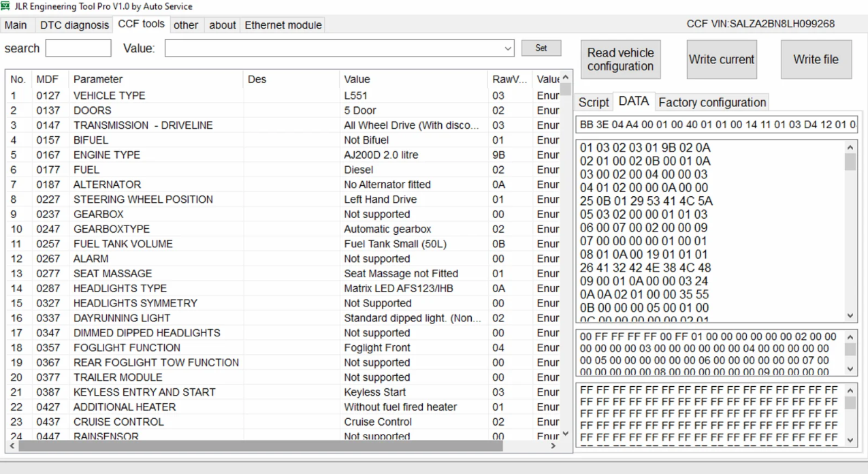Viewport: 868px width, 474px height.
Task: Select the DATA tab
Action: coord(633,101)
